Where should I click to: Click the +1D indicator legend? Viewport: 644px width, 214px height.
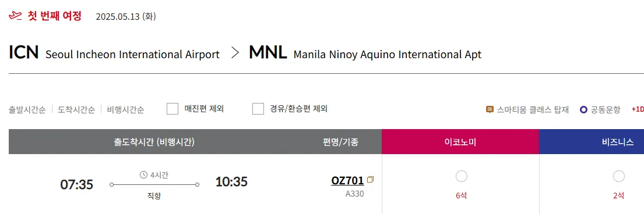click(x=638, y=109)
